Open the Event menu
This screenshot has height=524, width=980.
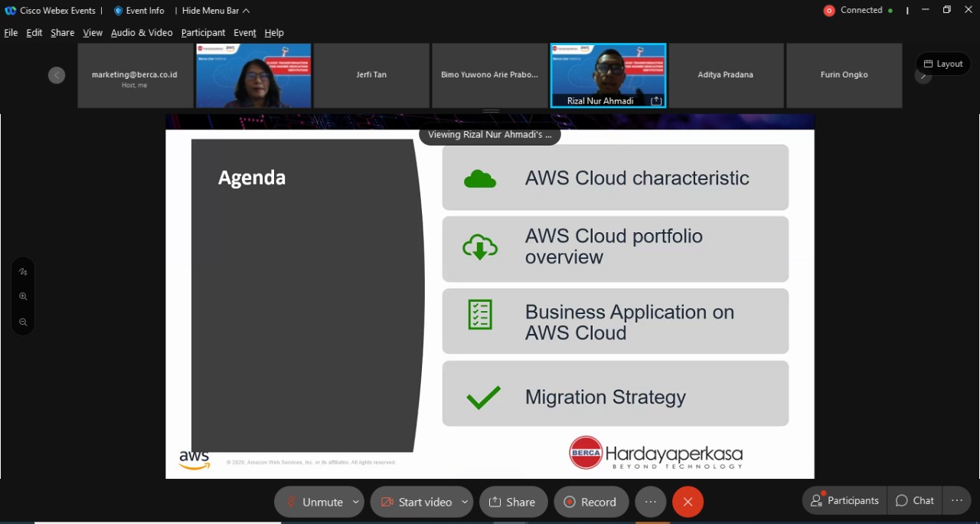pyautogui.click(x=245, y=33)
